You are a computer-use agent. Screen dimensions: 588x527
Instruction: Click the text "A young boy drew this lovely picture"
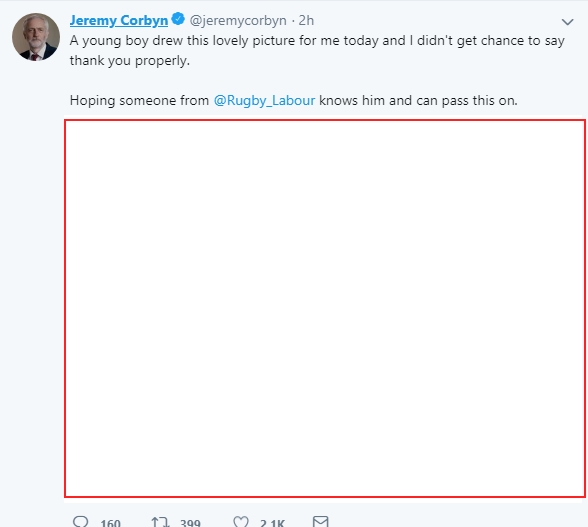pyautogui.click(x=182, y=41)
